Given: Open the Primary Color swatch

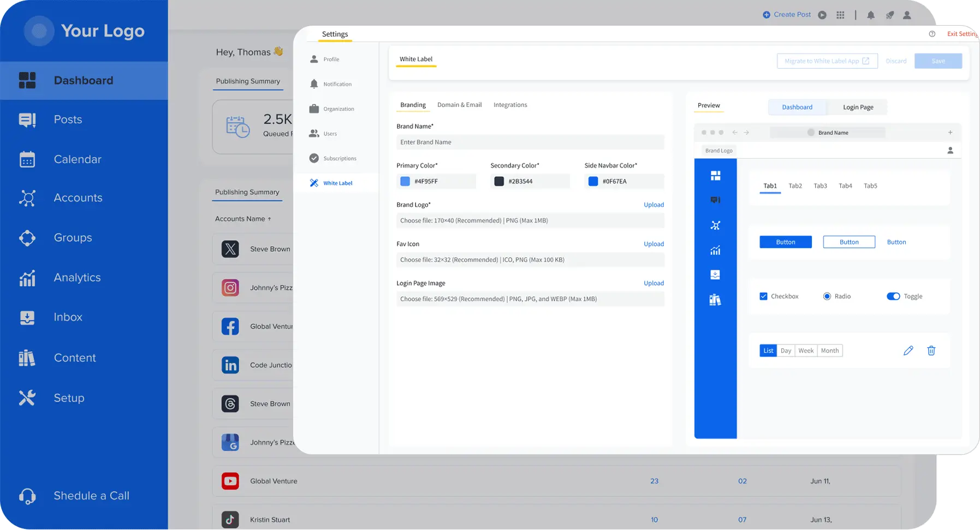Looking at the screenshot, I should (x=405, y=181).
